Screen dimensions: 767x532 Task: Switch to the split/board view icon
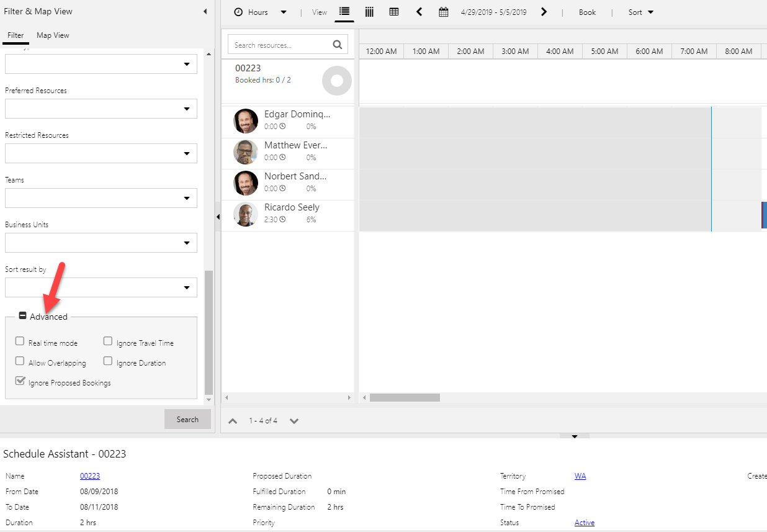[x=369, y=12]
